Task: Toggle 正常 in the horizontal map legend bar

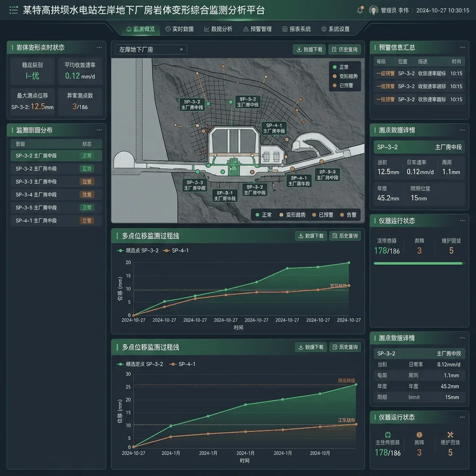Action: 264,215
